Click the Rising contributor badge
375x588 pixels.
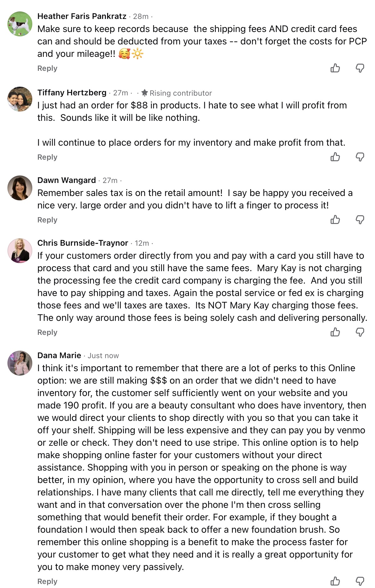[177, 93]
